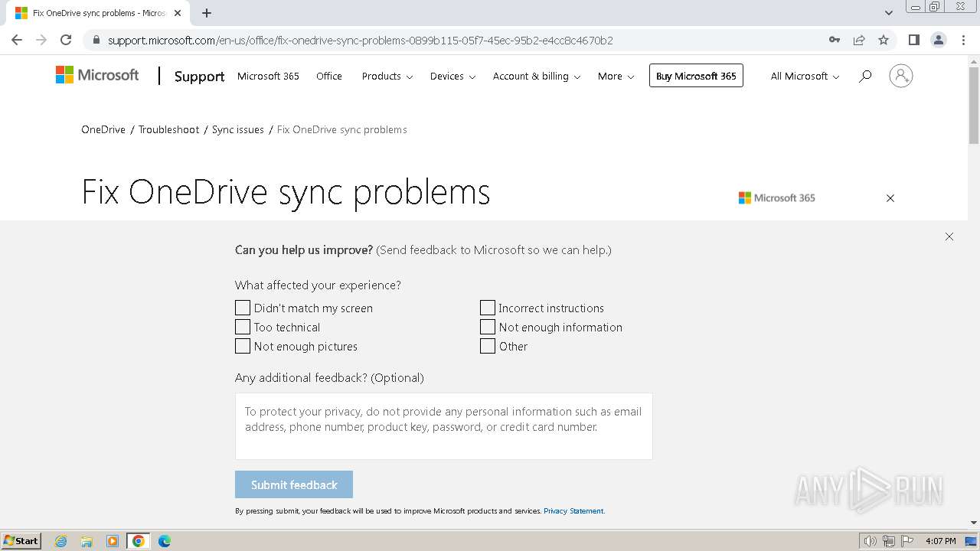Check Not enough pictures
This screenshot has width=980, height=551.
pos(243,346)
